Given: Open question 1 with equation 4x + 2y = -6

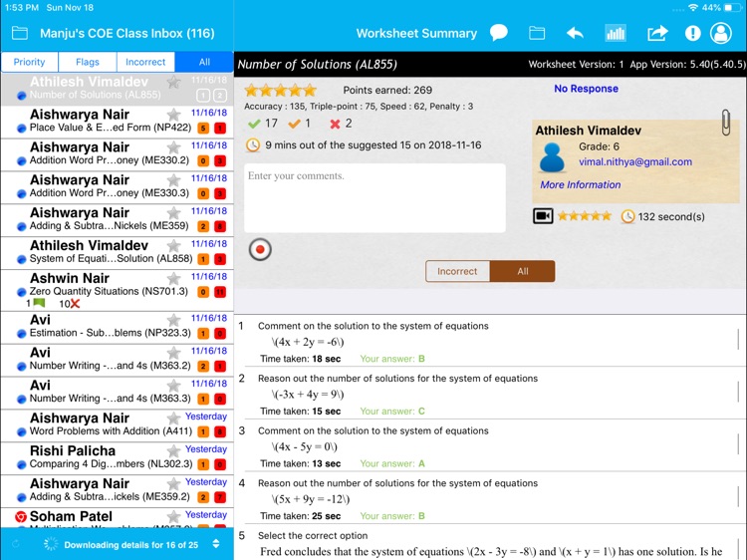Looking at the screenshot, I should [491, 341].
